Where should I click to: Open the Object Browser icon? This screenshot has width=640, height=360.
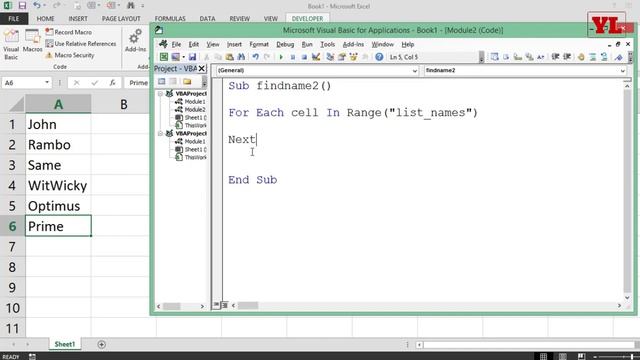[x=353, y=57]
